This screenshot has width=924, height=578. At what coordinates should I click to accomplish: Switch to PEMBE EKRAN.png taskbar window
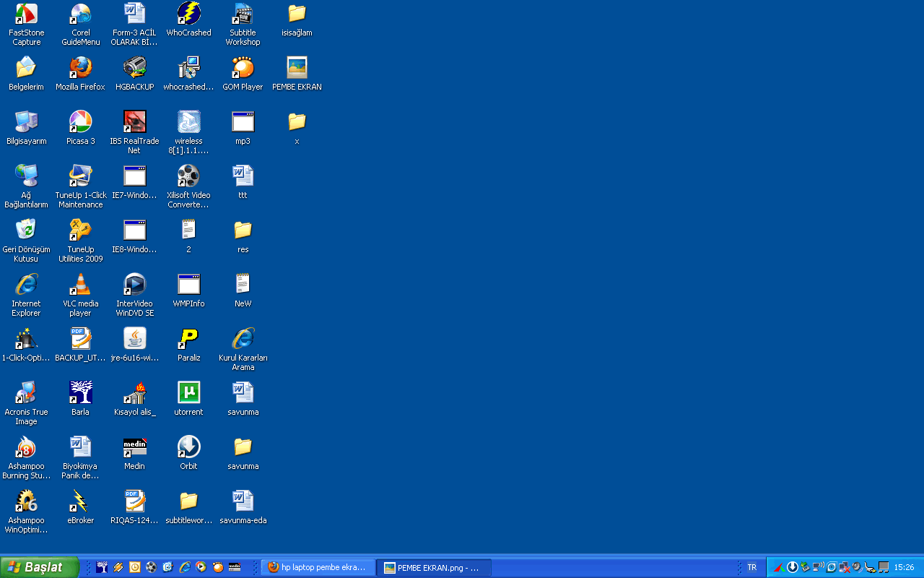coord(435,568)
